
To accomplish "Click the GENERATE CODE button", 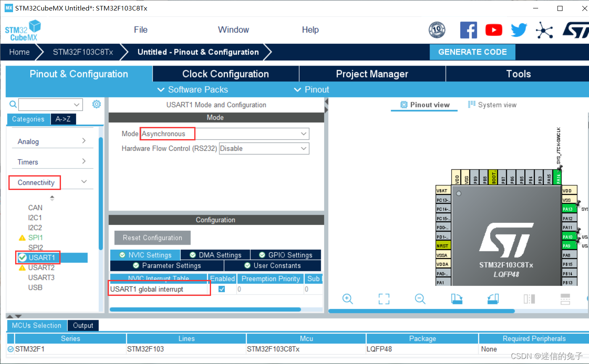I will pos(473,52).
